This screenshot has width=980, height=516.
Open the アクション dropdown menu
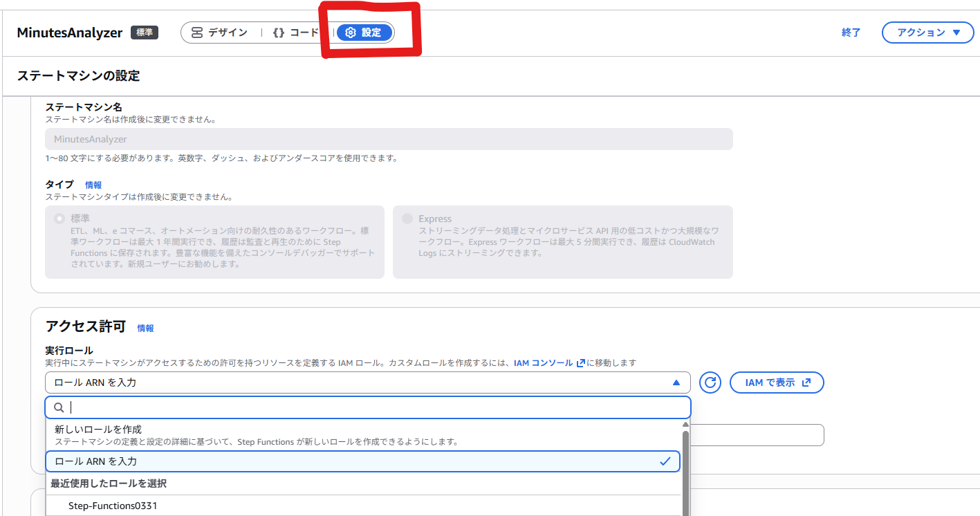click(x=927, y=33)
